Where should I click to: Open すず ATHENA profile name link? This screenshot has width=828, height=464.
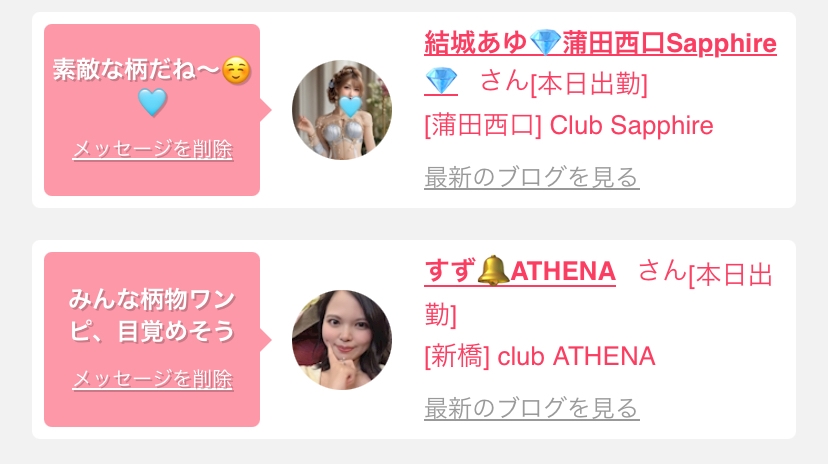pos(520,271)
